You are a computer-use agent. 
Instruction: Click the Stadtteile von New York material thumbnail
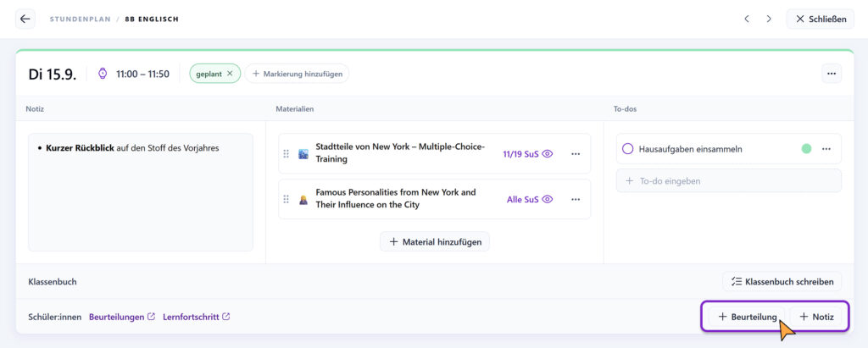pyautogui.click(x=303, y=154)
